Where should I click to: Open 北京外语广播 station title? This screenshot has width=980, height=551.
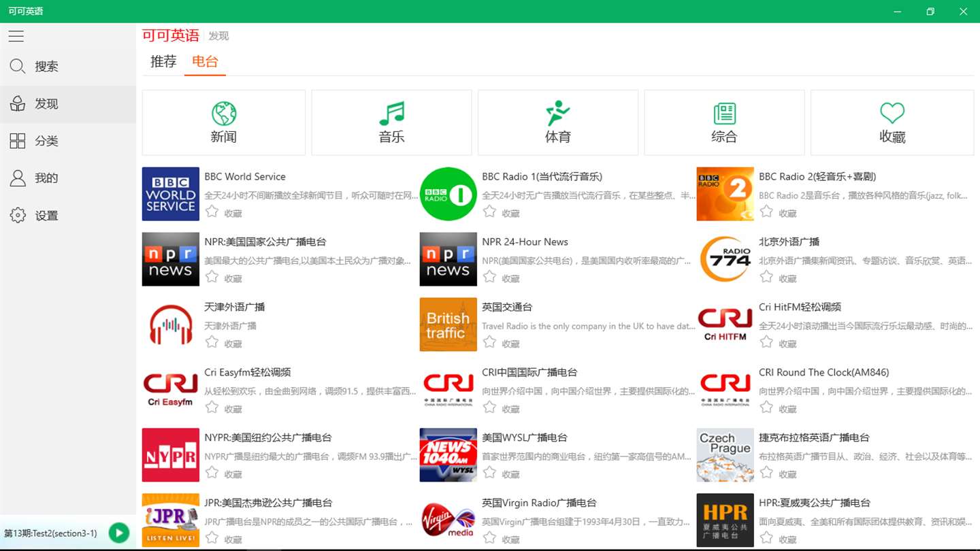(789, 242)
